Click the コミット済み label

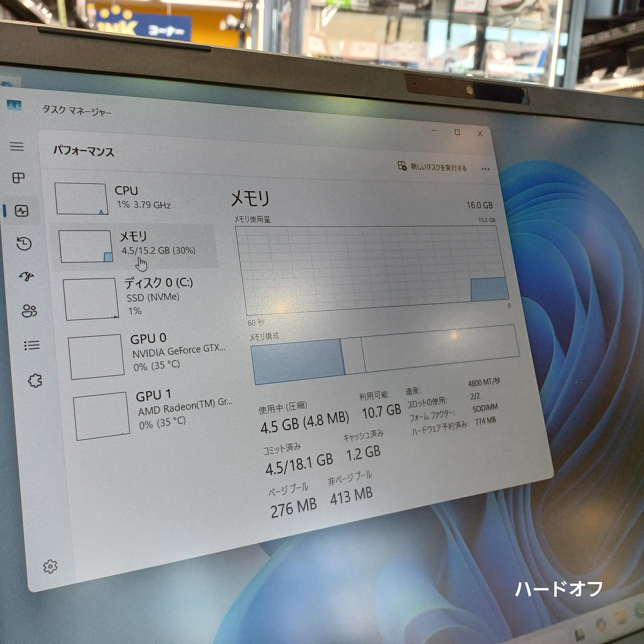coord(282,448)
